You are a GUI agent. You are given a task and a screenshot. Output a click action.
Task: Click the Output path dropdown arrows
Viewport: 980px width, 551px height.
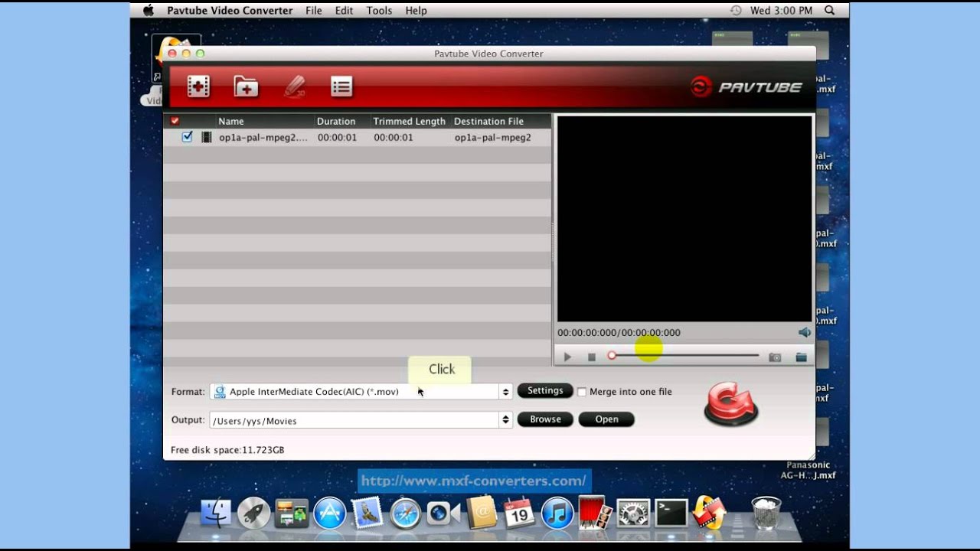point(505,420)
